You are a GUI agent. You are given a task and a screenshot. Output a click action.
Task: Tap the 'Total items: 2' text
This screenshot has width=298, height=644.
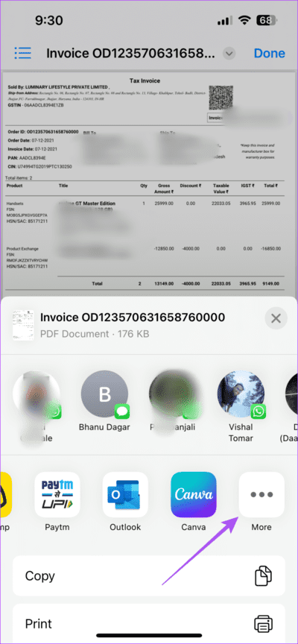(19, 178)
